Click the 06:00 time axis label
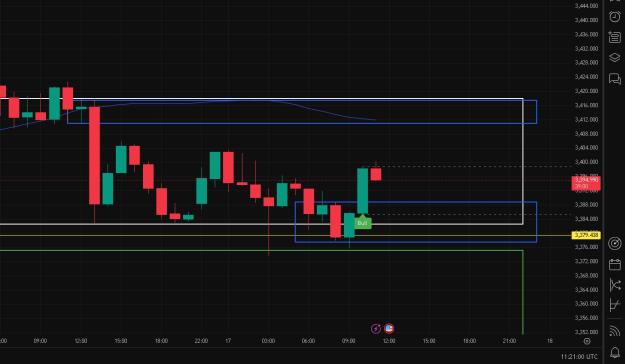Viewport: 625px width, 364px height. click(309, 341)
